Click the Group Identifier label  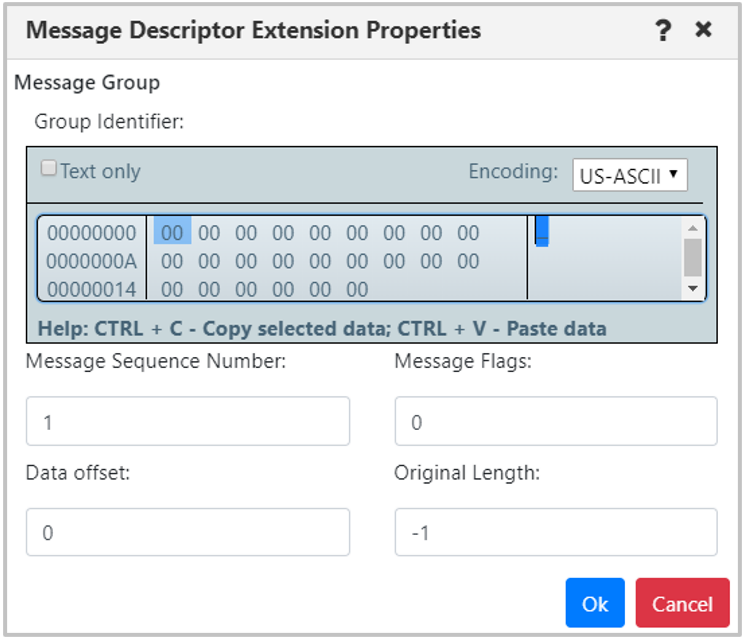[x=109, y=122]
